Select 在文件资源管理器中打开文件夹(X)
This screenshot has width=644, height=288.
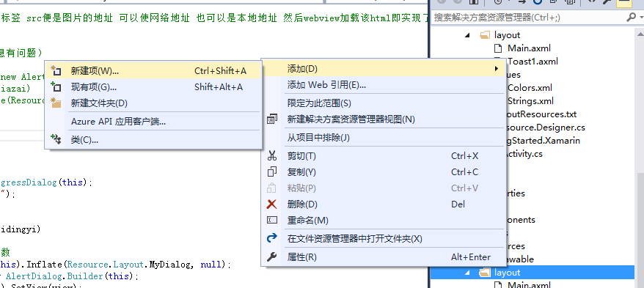coord(383,239)
